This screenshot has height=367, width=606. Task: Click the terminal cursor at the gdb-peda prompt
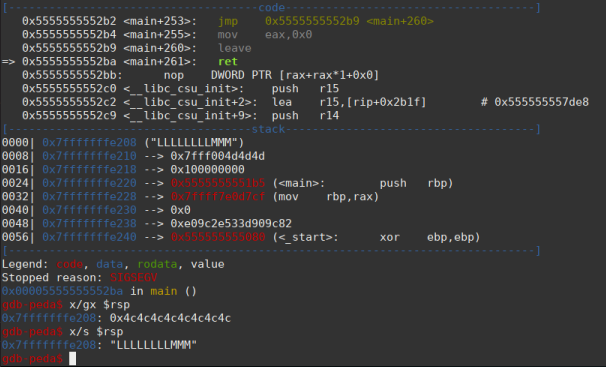(73, 359)
